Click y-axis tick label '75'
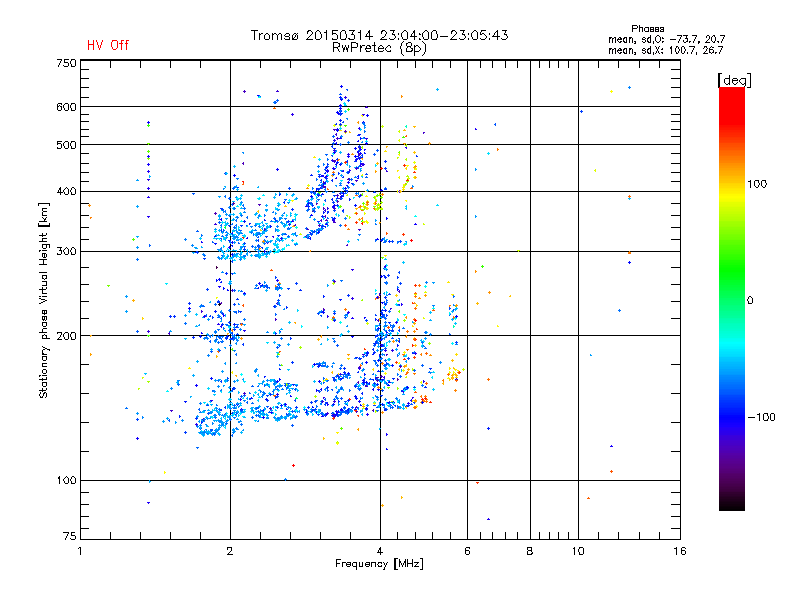The image size is (800, 600). pos(70,536)
